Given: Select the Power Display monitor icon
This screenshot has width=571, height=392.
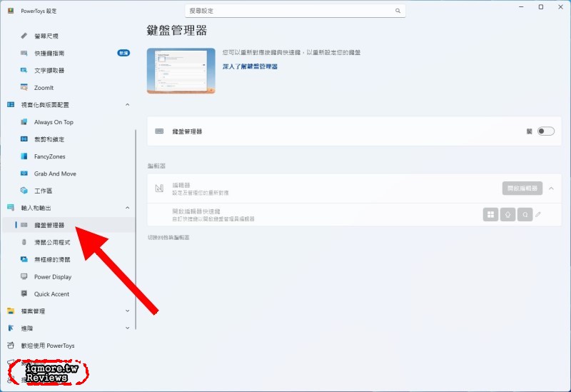Looking at the screenshot, I should pos(24,276).
